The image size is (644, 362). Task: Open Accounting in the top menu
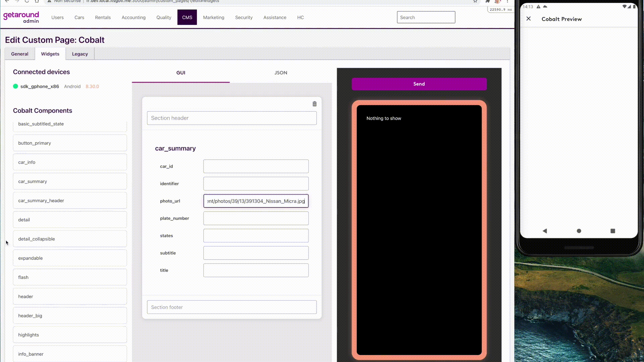[133, 17]
